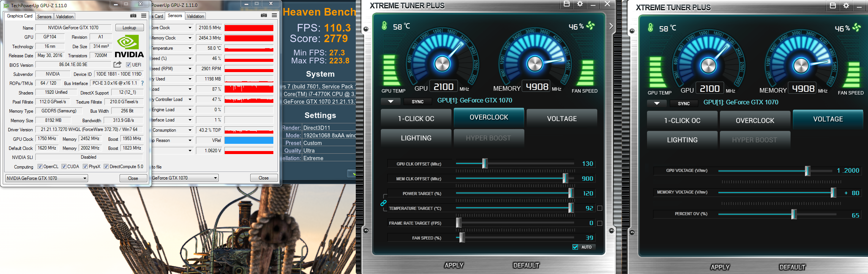Open the Temperature sensor dropdown arrow
Screen dimensions: 868x274
click(x=190, y=48)
